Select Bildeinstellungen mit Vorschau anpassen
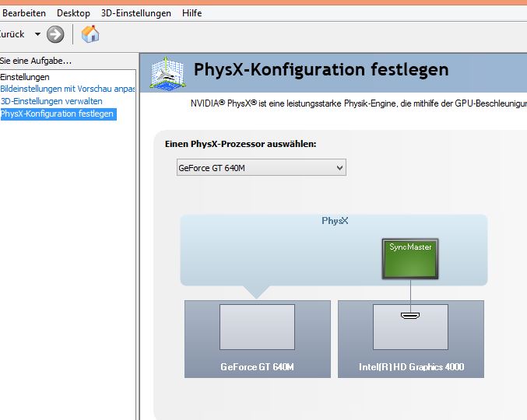The image size is (527, 420). click(x=67, y=89)
